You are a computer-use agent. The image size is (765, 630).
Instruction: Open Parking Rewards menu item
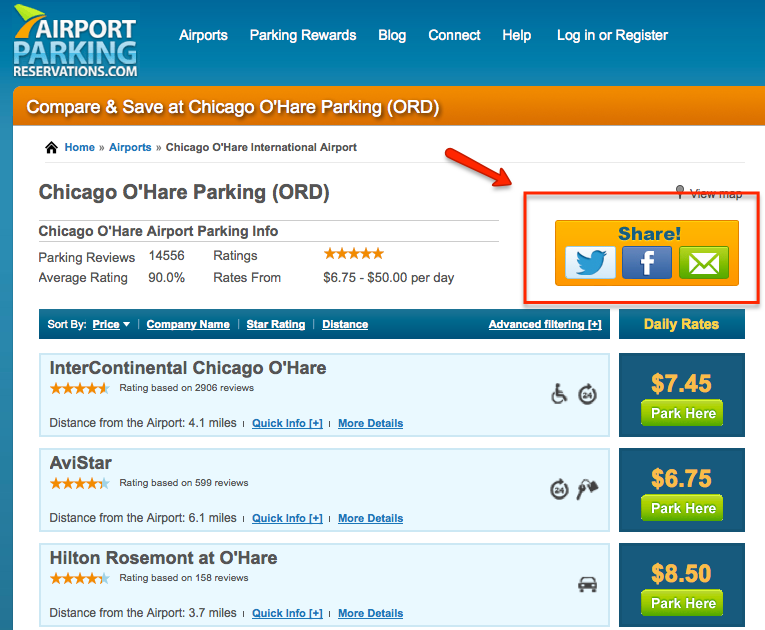[x=303, y=35]
